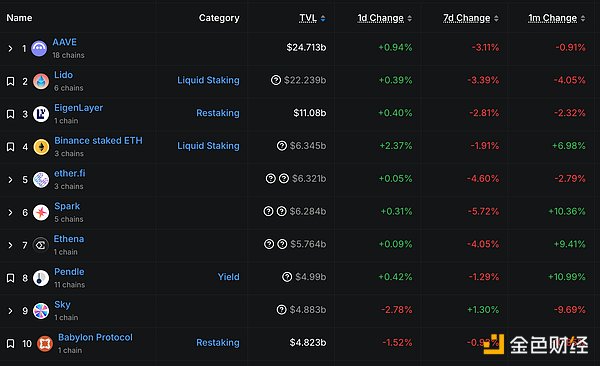This screenshot has width=600, height=366.
Task: Expand the AAVE row
Action: pyautogui.click(x=10, y=49)
